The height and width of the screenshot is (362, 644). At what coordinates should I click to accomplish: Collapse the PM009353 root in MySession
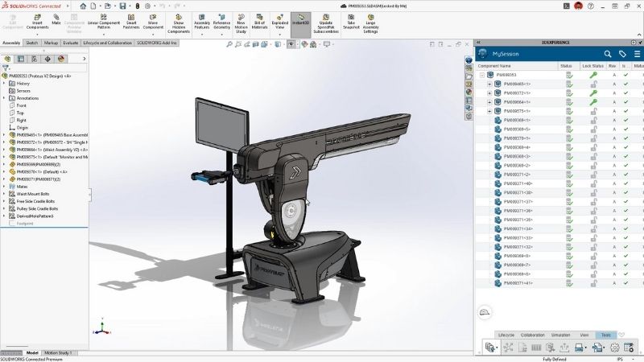click(482, 75)
